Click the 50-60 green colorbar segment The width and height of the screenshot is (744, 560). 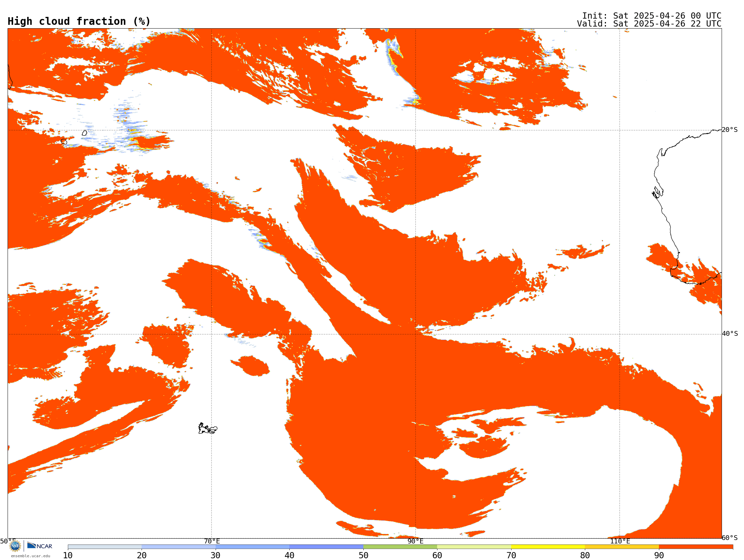(400, 547)
